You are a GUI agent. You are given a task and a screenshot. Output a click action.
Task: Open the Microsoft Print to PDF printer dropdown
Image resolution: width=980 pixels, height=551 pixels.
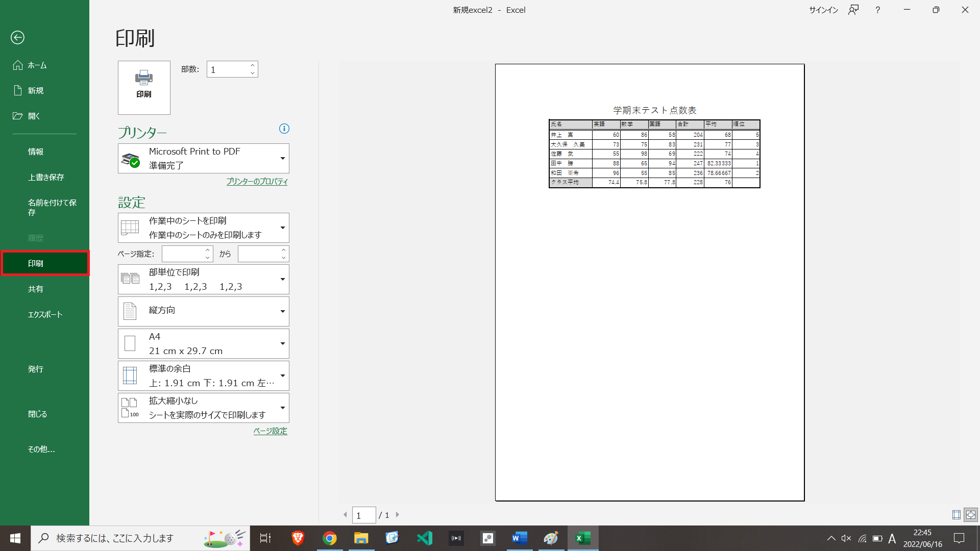click(x=203, y=158)
